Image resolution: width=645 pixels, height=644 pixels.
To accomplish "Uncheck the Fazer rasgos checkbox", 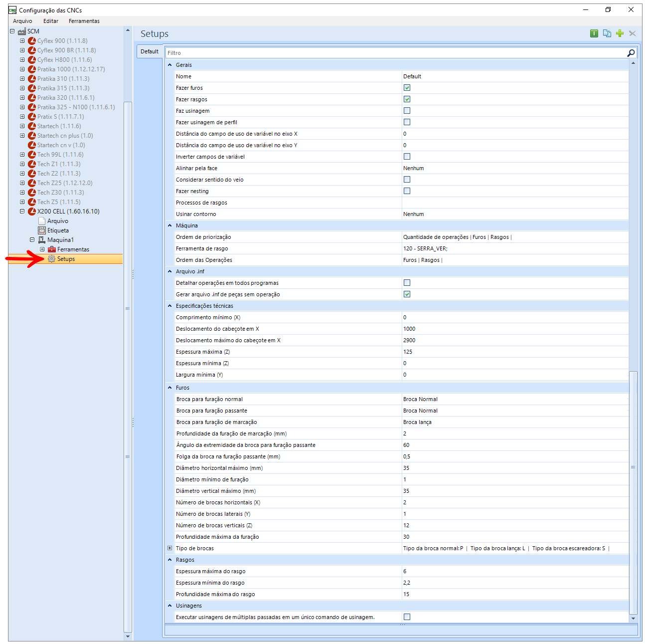I will tap(407, 99).
